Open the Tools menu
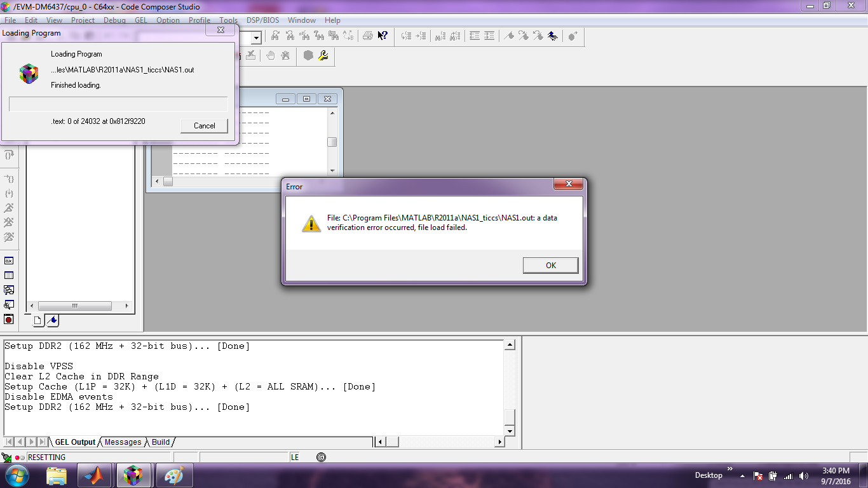Image resolution: width=868 pixels, height=488 pixels. (228, 20)
